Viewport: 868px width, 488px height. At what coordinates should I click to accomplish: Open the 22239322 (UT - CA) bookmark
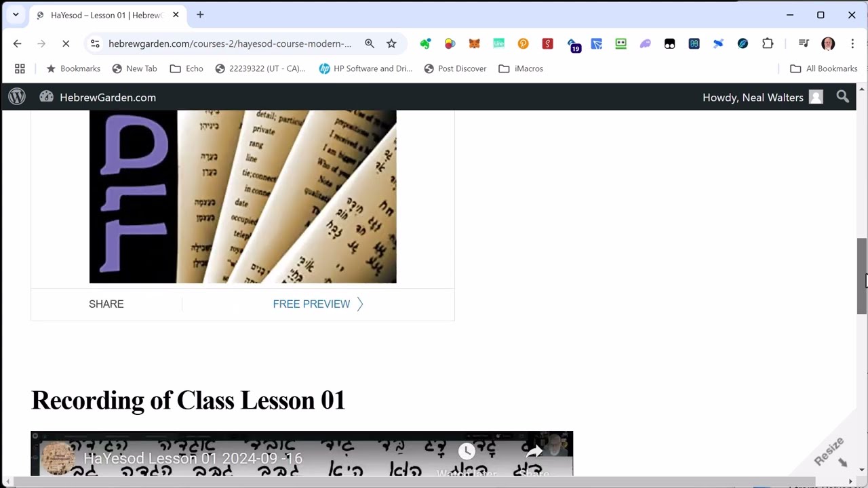tap(260, 68)
